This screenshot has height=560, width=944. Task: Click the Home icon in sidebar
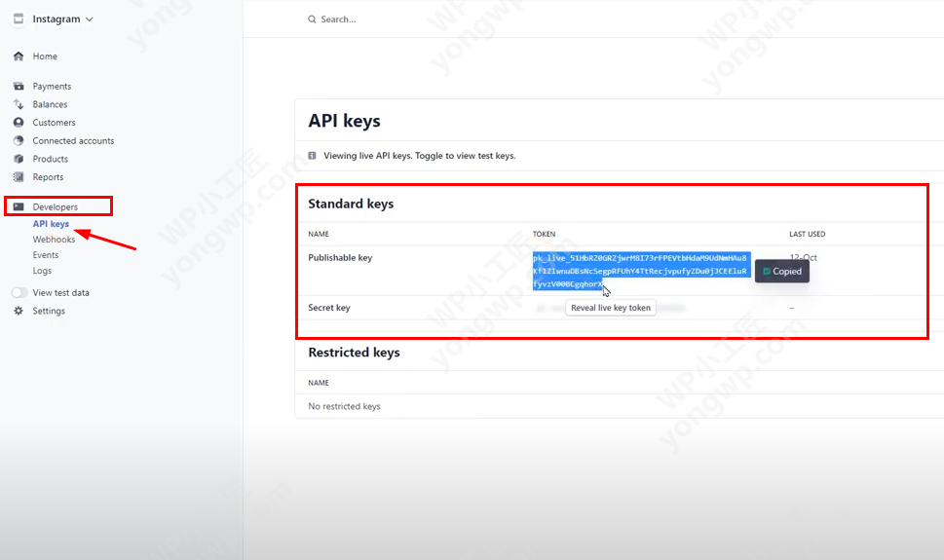[x=19, y=56]
